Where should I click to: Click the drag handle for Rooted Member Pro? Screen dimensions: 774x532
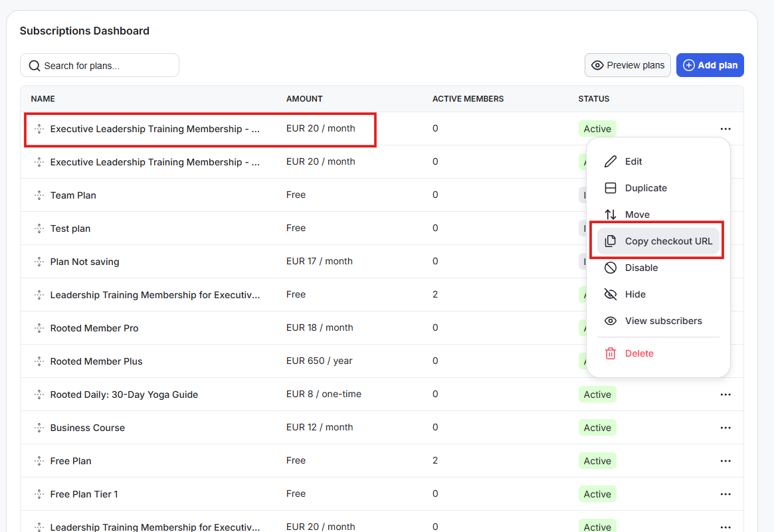coord(39,328)
